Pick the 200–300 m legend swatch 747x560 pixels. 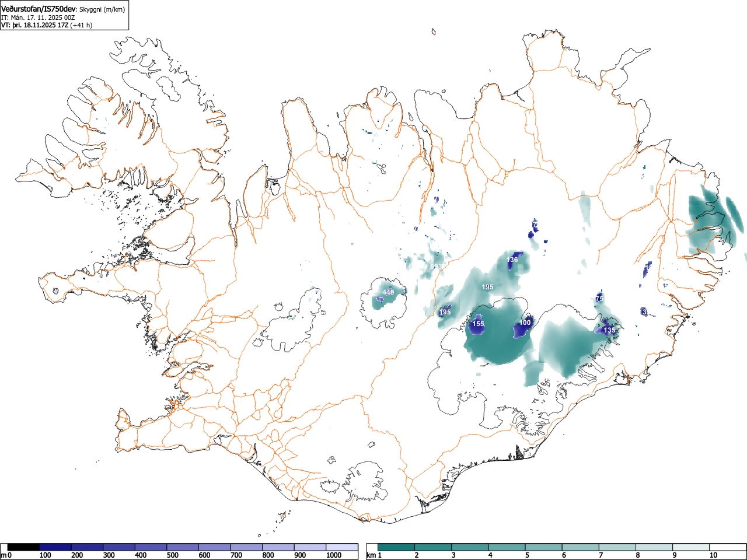pyautogui.click(x=87, y=547)
